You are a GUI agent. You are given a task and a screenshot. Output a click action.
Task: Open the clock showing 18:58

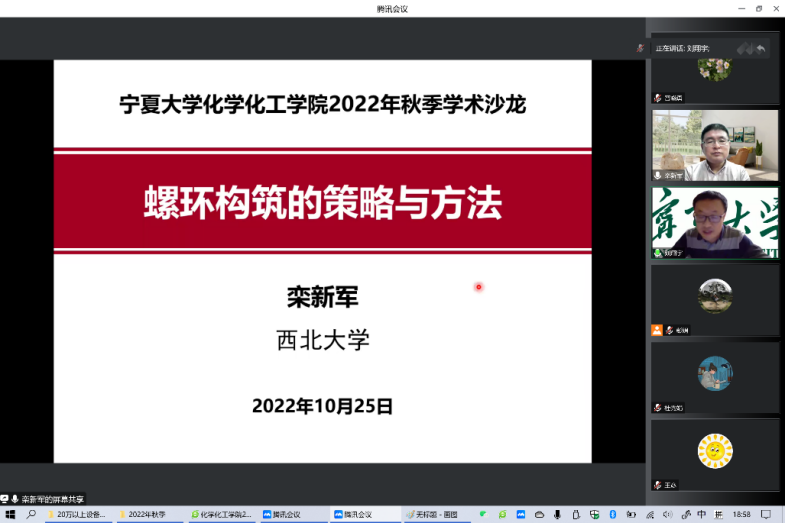pyautogui.click(x=741, y=514)
